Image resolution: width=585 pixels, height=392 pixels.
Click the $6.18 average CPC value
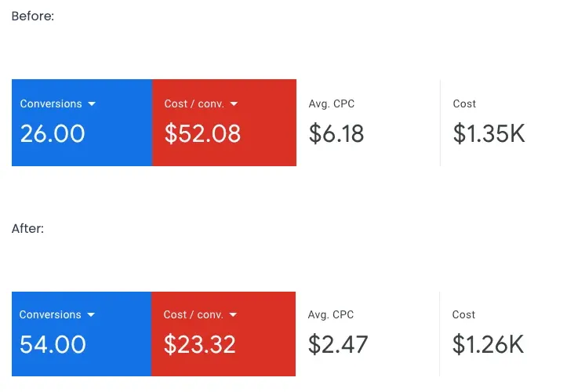(x=336, y=133)
